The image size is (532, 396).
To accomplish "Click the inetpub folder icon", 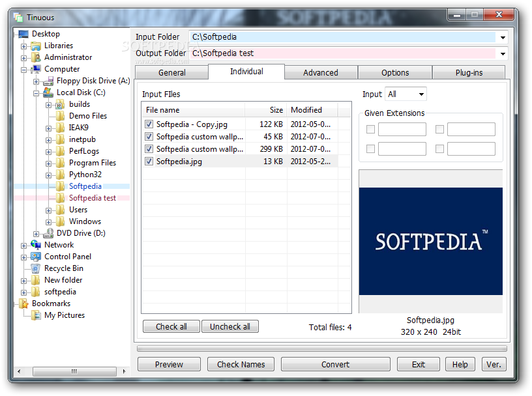I will click(x=61, y=139).
